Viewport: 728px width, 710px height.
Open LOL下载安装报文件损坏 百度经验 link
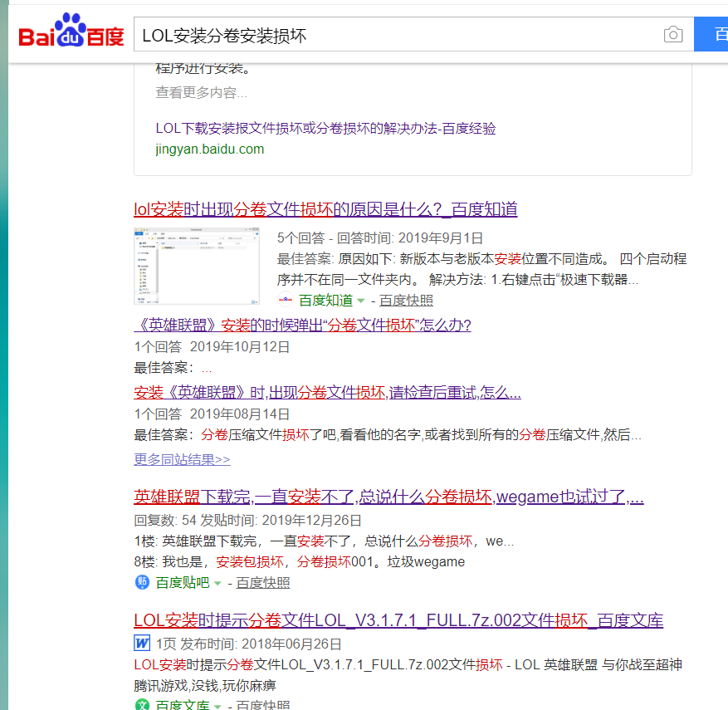click(x=325, y=128)
